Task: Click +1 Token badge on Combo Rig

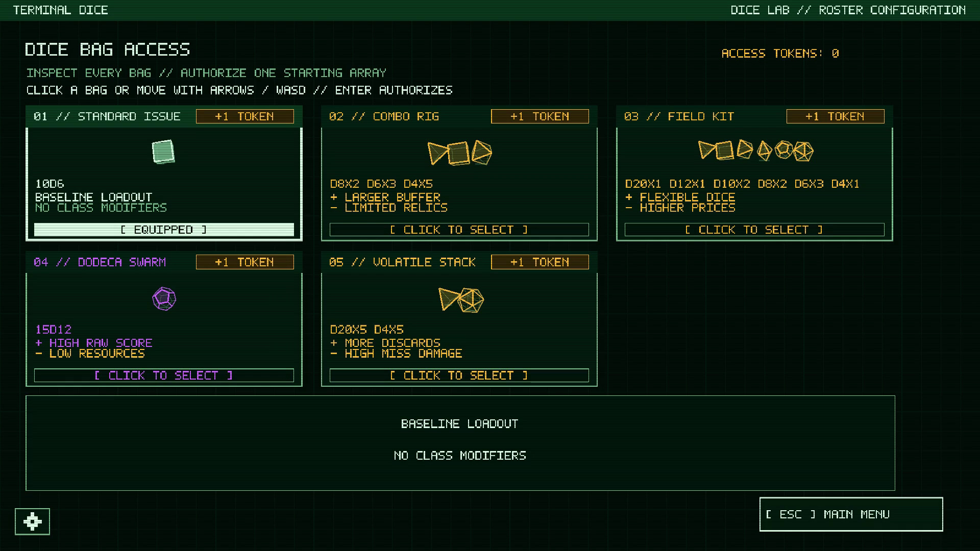Action: (540, 116)
